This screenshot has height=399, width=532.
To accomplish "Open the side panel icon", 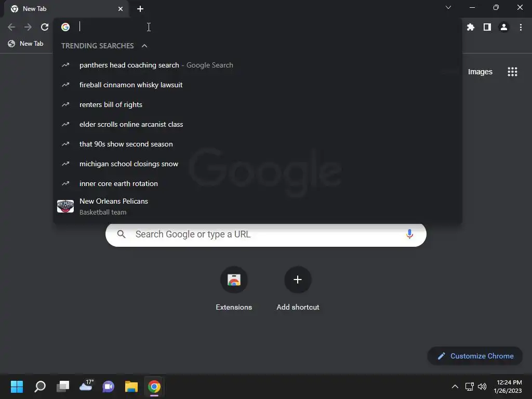I will click(487, 27).
